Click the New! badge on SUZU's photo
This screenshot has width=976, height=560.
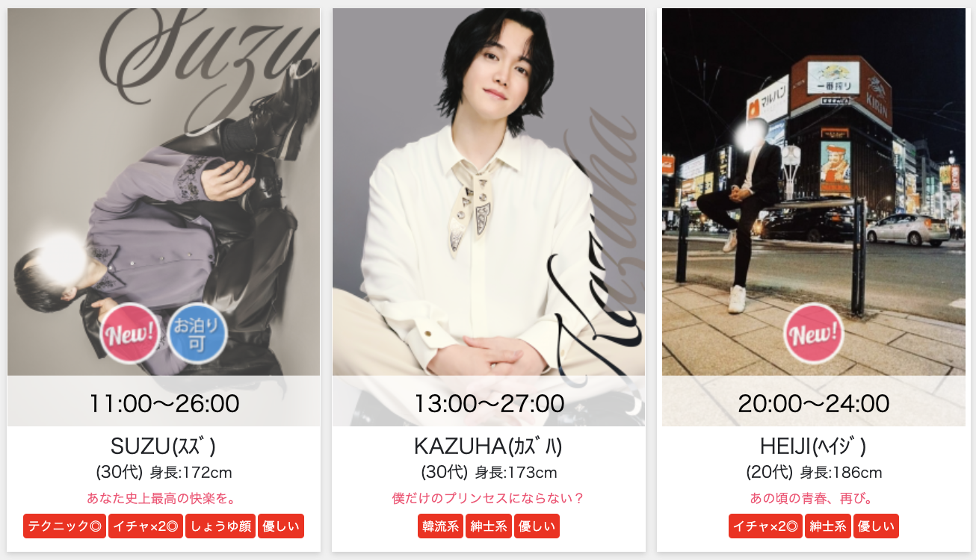click(130, 333)
